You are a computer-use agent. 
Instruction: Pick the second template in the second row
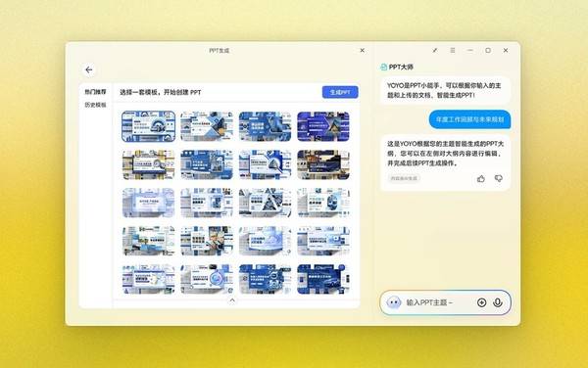(207, 164)
